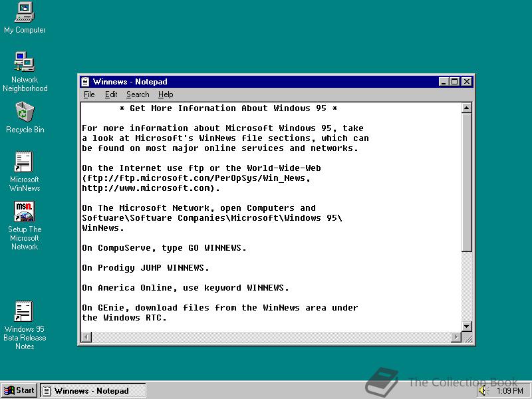
Task: Click the heading 'Get More Information About Windows 95'
Action: point(227,108)
